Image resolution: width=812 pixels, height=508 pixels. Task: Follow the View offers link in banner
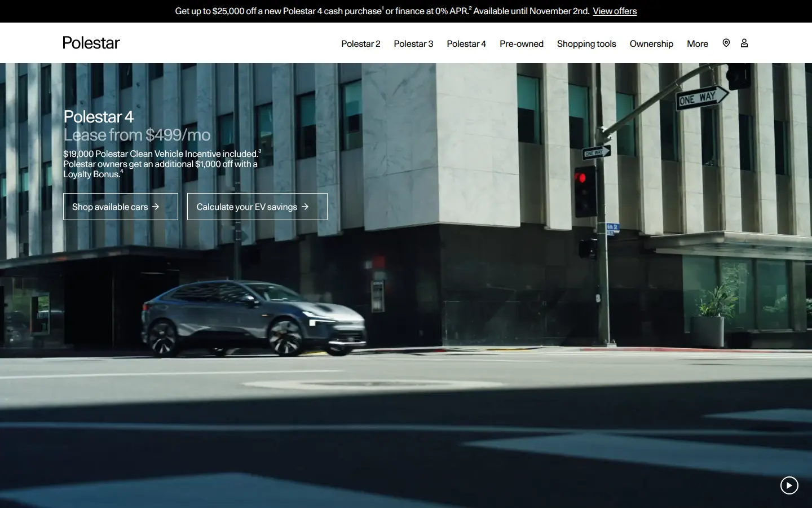615,11
